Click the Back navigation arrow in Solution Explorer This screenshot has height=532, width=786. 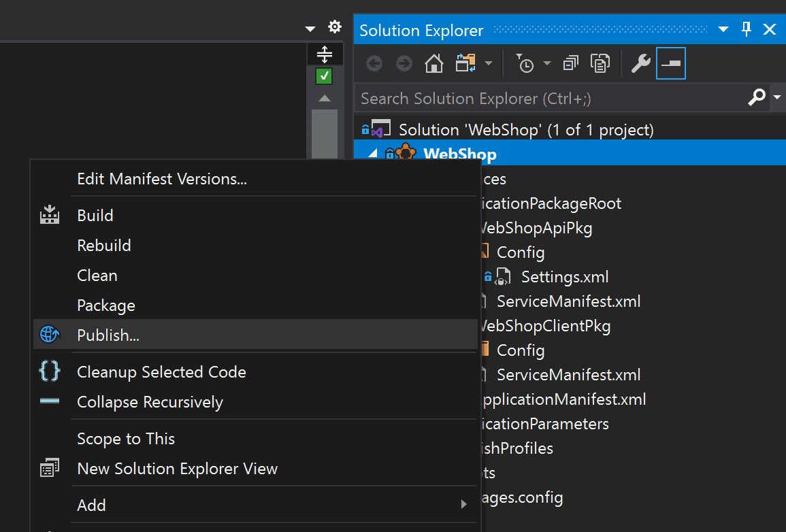tap(374, 63)
